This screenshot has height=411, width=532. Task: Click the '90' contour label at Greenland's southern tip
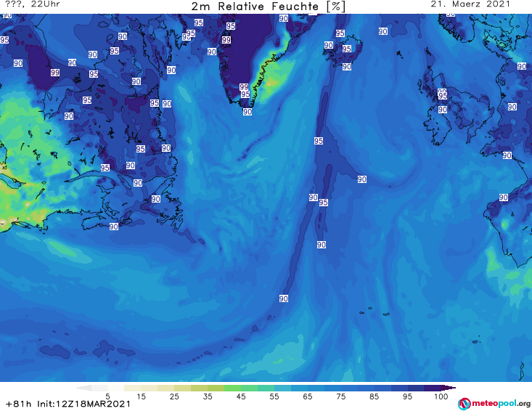(247, 112)
